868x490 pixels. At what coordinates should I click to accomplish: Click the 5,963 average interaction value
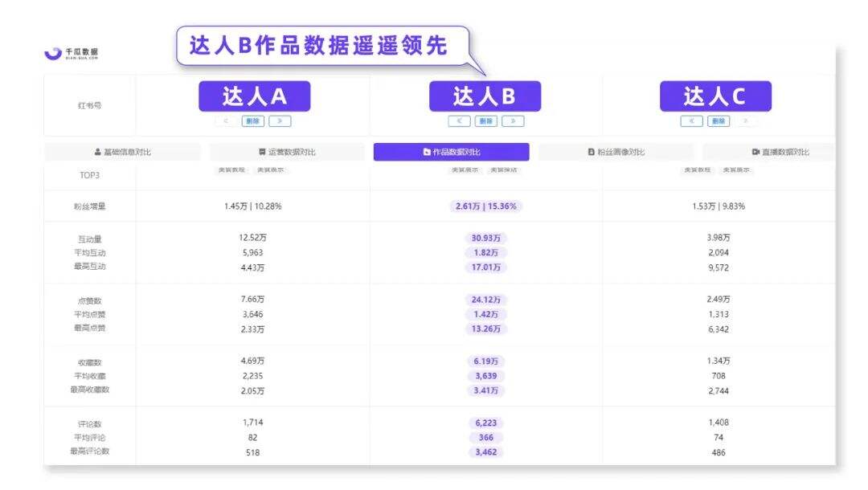[253, 253]
